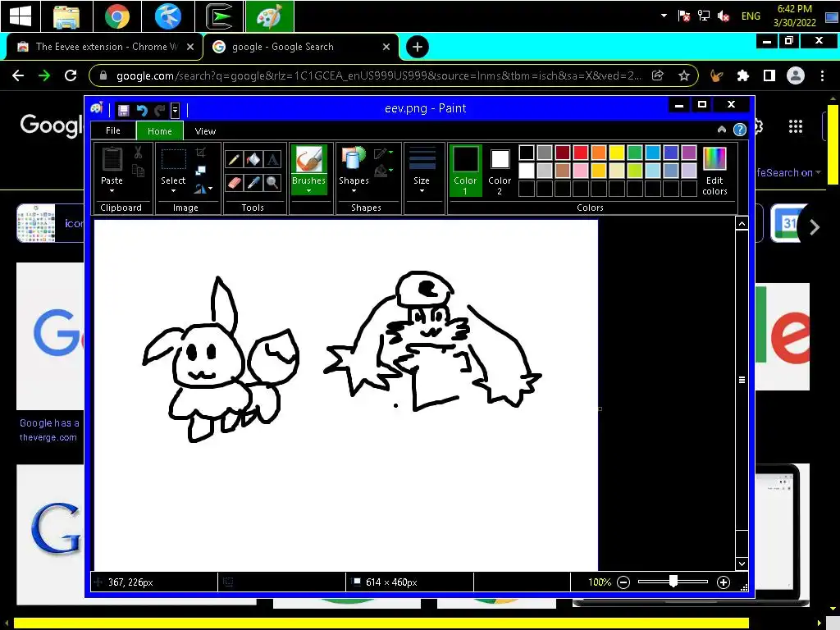
Task: Click the Chrome profile avatar button
Action: (796, 75)
